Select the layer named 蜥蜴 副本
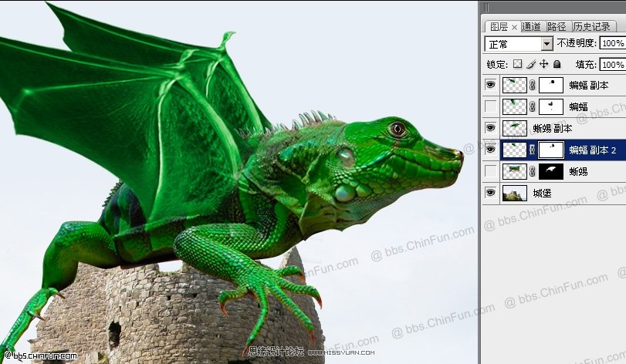 coord(553,128)
